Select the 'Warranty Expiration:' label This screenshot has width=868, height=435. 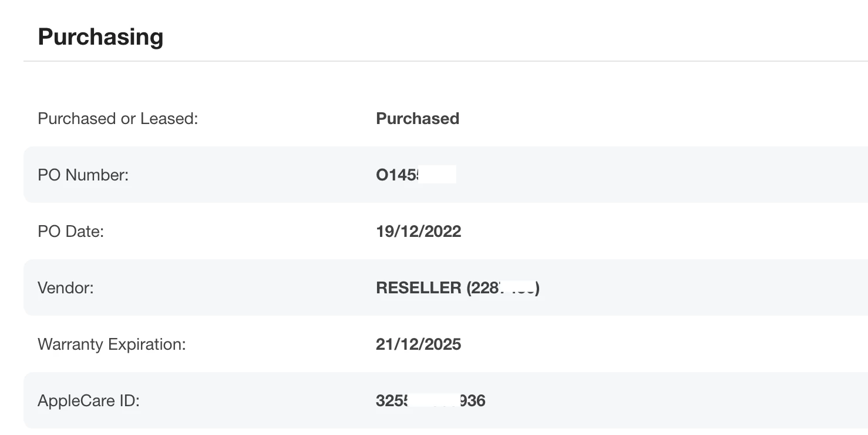[x=112, y=344]
